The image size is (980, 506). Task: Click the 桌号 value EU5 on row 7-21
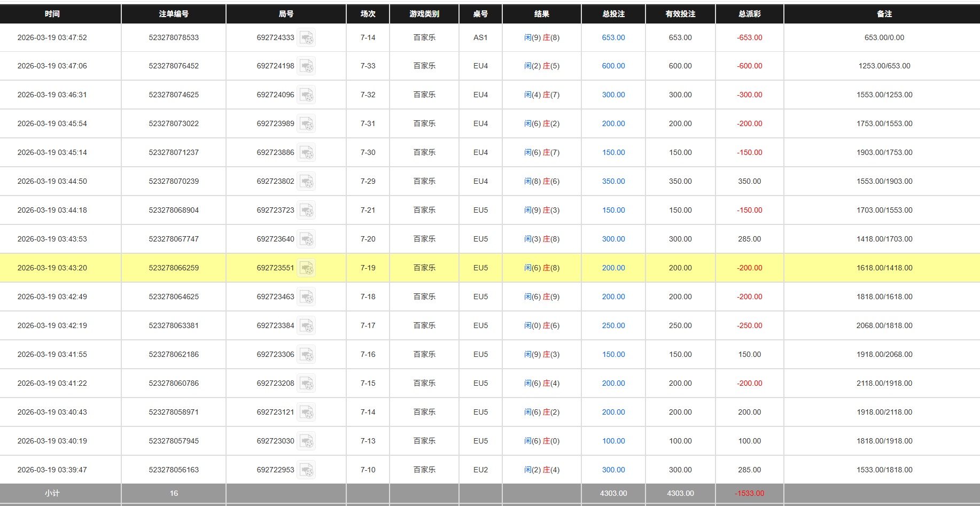480,210
